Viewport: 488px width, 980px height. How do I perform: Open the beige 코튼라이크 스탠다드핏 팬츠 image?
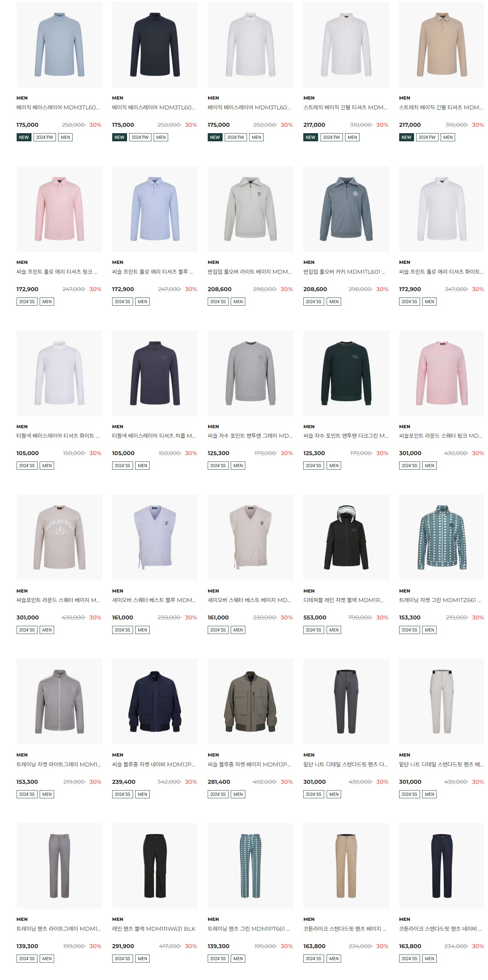point(346,866)
